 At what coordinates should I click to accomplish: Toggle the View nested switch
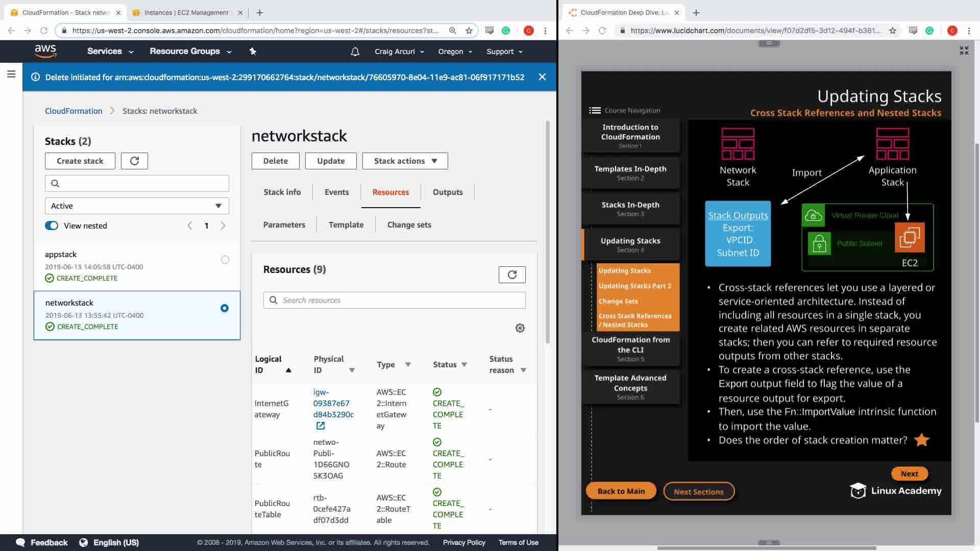[x=52, y=226]
